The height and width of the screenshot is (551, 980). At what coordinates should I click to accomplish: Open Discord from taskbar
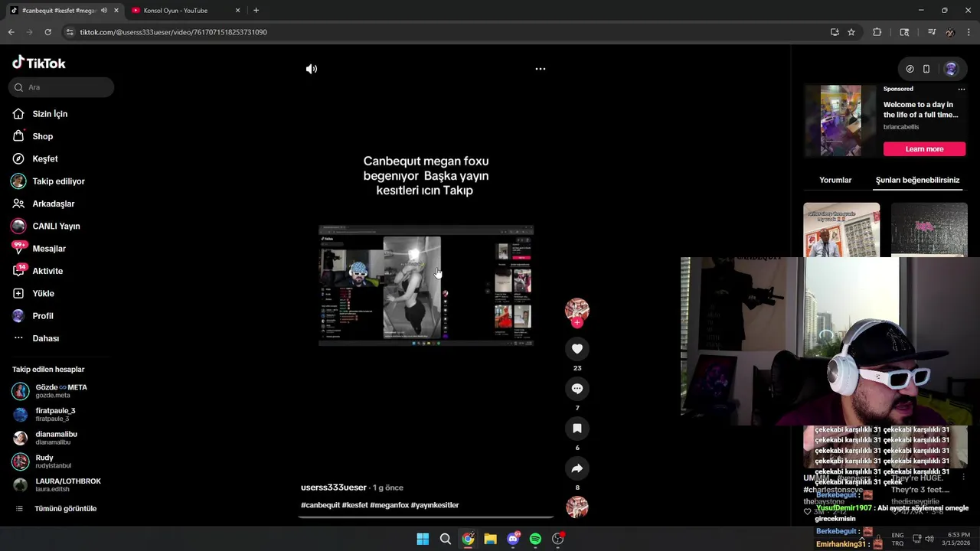click(x=513, y=539)
